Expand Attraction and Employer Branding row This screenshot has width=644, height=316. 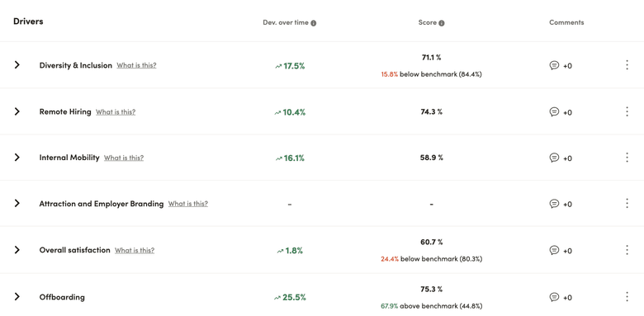pyautogui.click(x=17, y=203)
